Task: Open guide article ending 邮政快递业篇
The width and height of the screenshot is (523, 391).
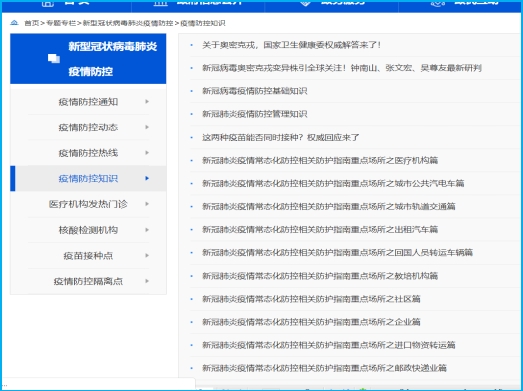Action: [324, 368]
